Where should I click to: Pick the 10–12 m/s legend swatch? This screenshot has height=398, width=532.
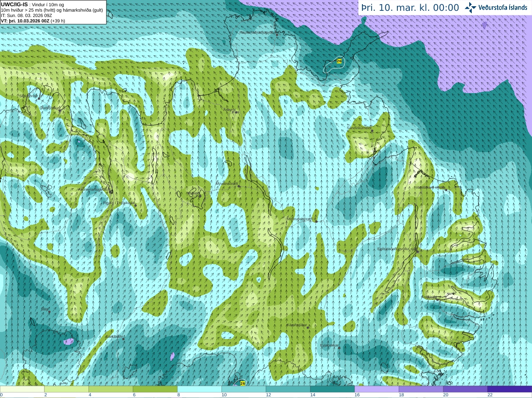click(244, 389)
